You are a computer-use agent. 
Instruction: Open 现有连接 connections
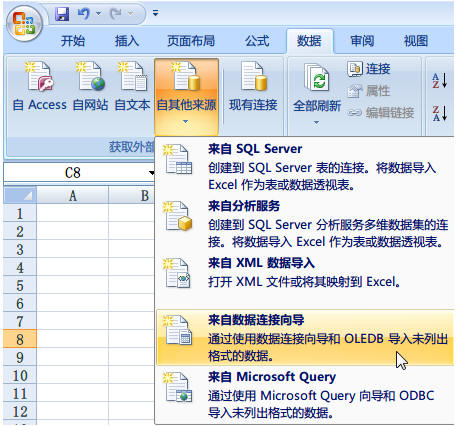[x=253, y=87]
